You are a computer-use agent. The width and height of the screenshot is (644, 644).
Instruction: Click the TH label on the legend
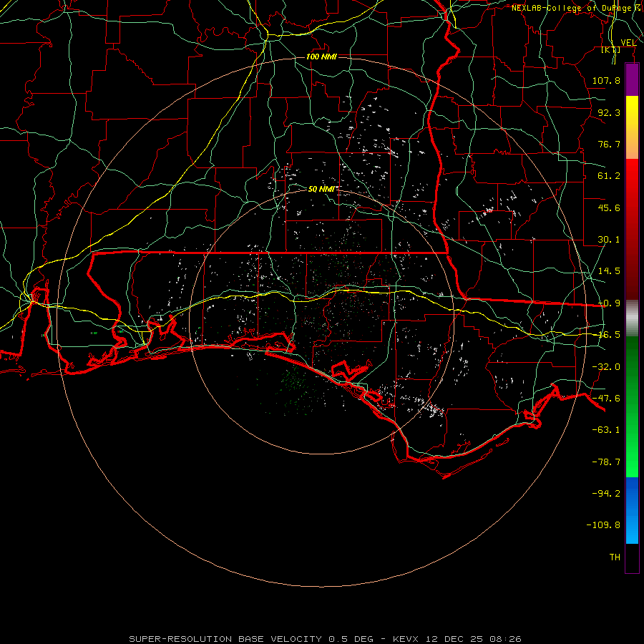click(615, 557)
